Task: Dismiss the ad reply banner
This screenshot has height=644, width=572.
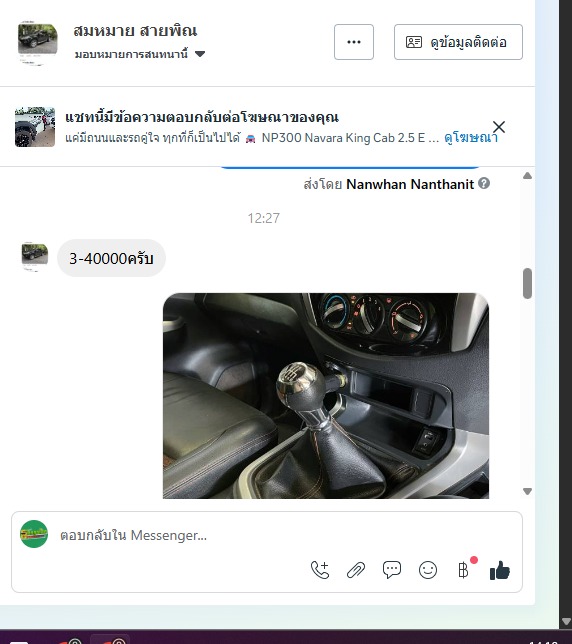Action: point(499,127)
